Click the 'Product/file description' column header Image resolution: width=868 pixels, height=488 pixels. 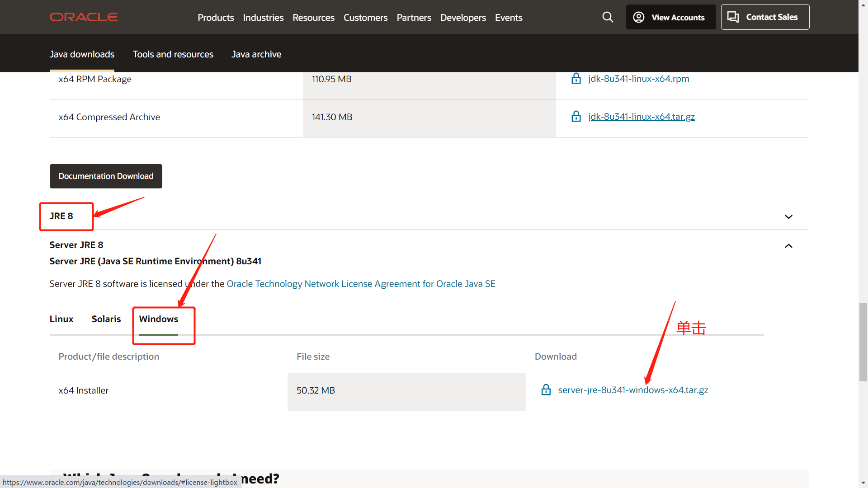[x=108, y=357]
